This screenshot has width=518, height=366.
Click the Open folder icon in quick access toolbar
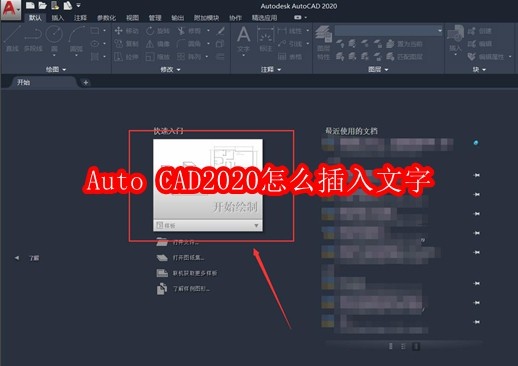coord(42,5)
